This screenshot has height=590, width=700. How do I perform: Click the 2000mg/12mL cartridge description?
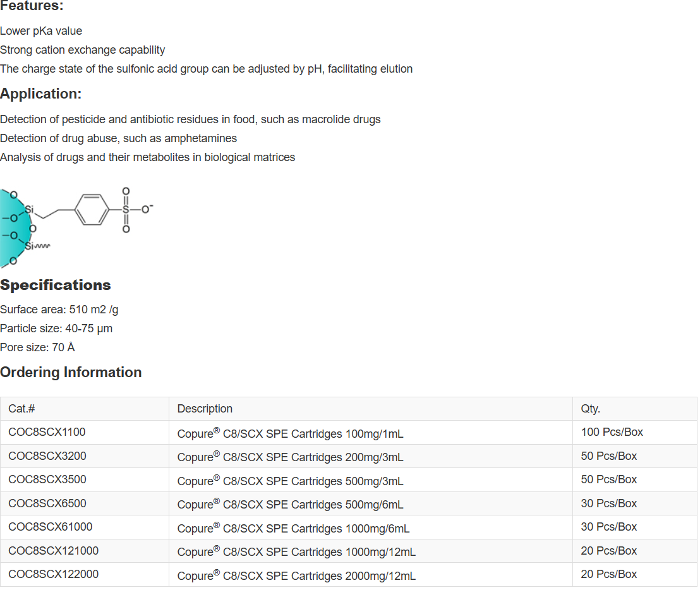296,575
